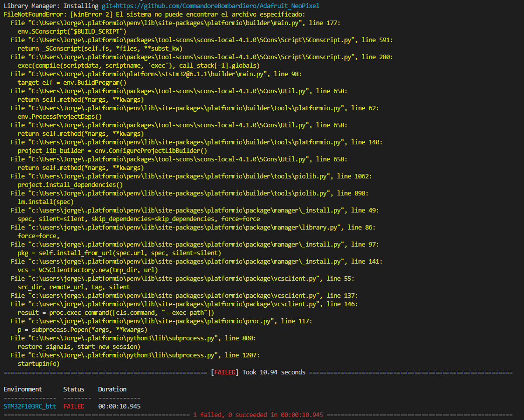Click the 'spec, silent=silent, skip_dependencies' line
524x420 pixels.
[139, 219]
